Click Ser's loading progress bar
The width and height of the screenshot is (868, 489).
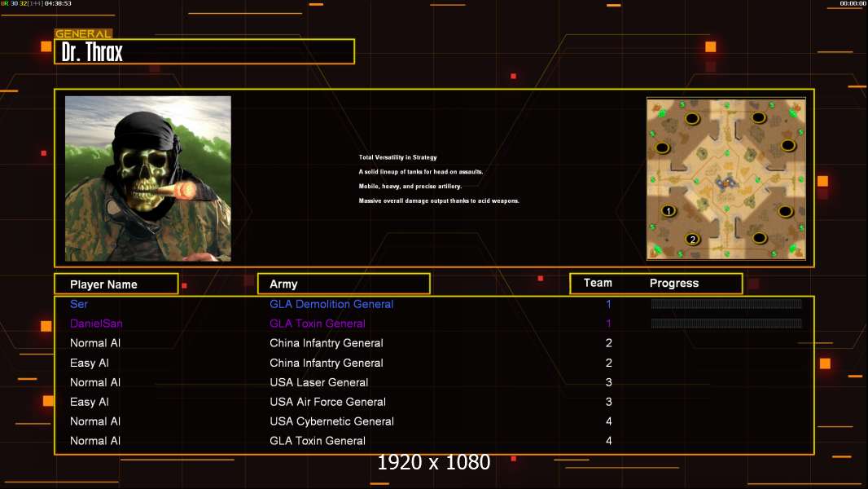point(726,304)
